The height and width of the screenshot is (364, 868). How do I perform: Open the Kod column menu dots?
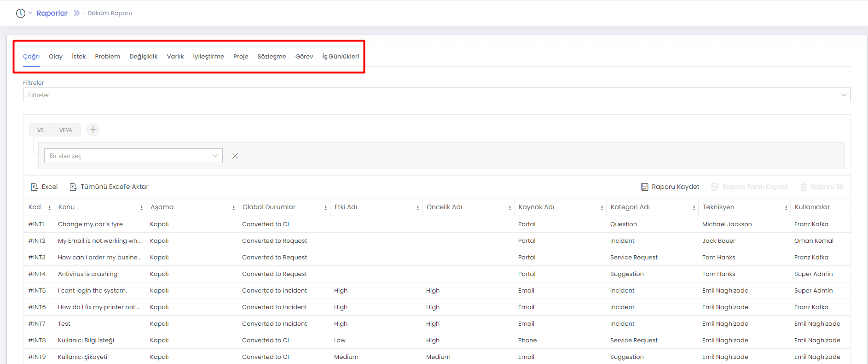50,208
